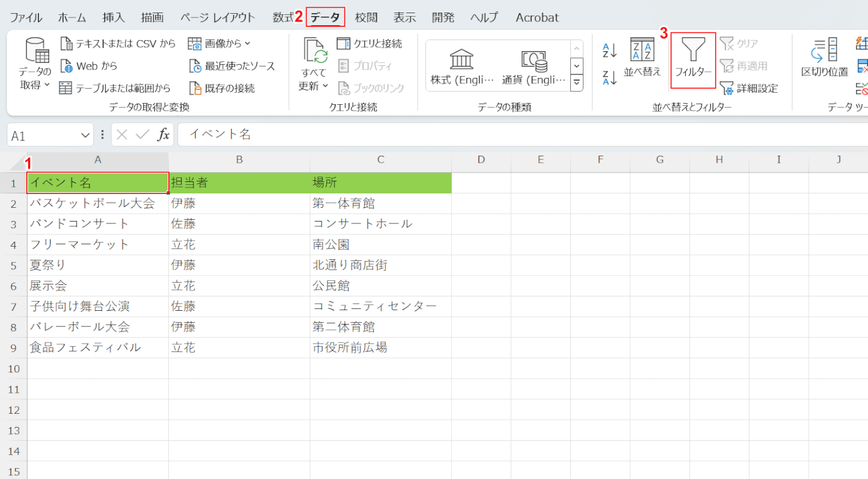Image resolution: width=868 pixels, height=479 pixels.
Task: Sort ascending A to Z
Action: click(x=609, y=51)
